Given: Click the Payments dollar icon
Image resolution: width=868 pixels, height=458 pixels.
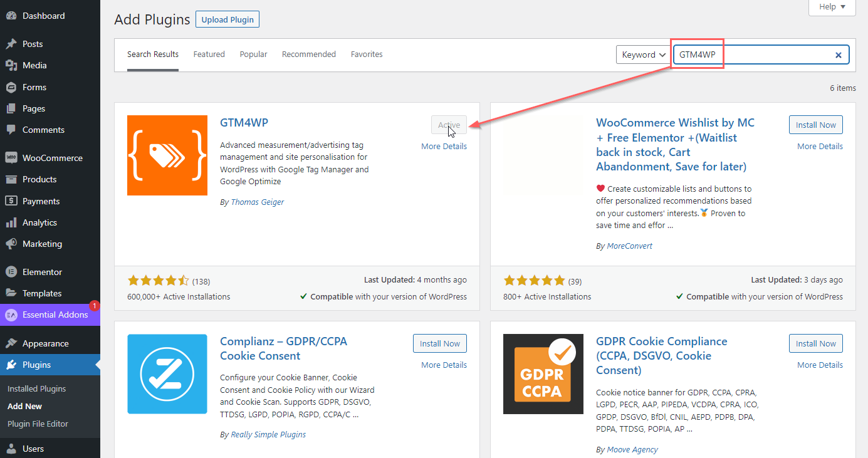Looking at the screenshot, I should tap(11, 201).
